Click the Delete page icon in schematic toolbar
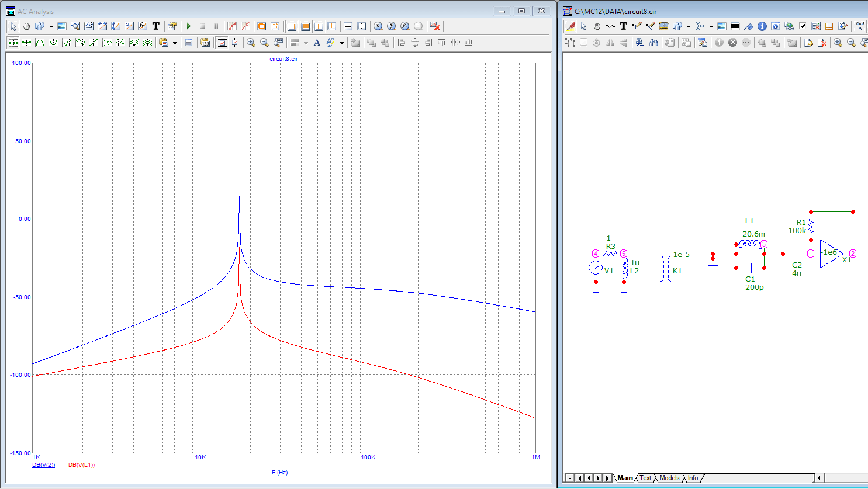The height and width of the screenshot is (489, 868). (x=822, y=43)
